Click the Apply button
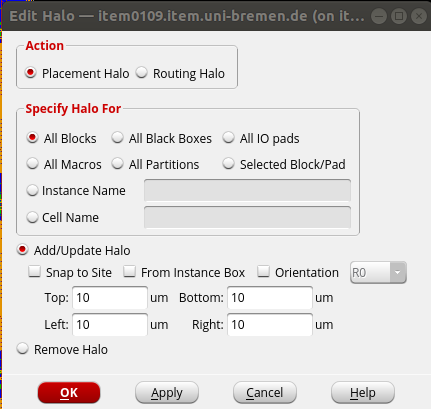 [x=167, y=393]
